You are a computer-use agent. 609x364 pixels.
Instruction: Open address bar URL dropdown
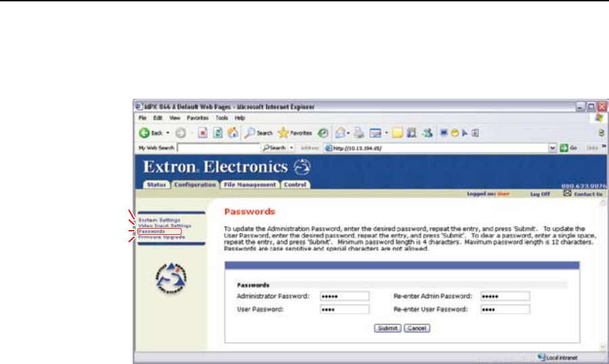[552, 148]
